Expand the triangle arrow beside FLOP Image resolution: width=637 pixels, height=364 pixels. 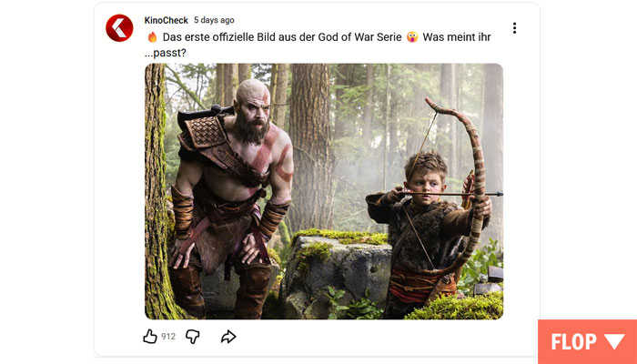point(614,341)
